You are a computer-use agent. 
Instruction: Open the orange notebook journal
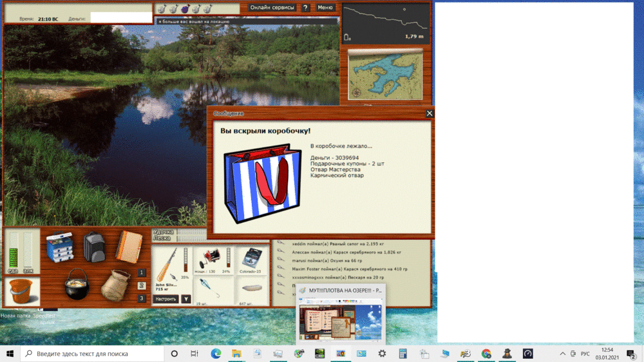click(x=129, y=247)
